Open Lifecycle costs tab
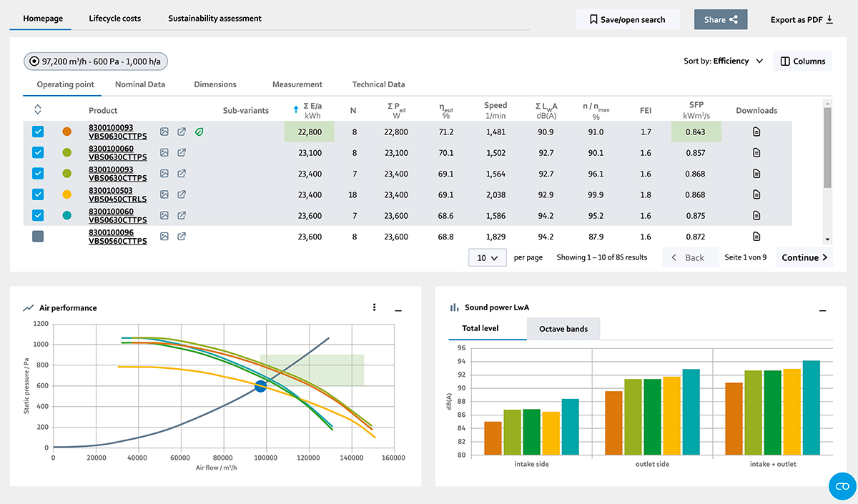The height and width of the screenshot is (504, 858). pos(114,19)
